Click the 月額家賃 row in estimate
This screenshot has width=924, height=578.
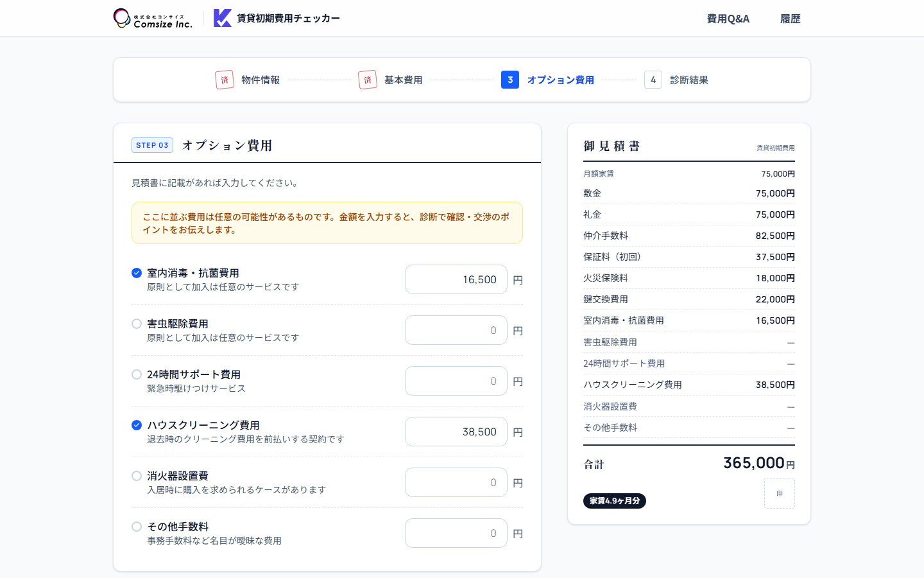click(689, 174)
